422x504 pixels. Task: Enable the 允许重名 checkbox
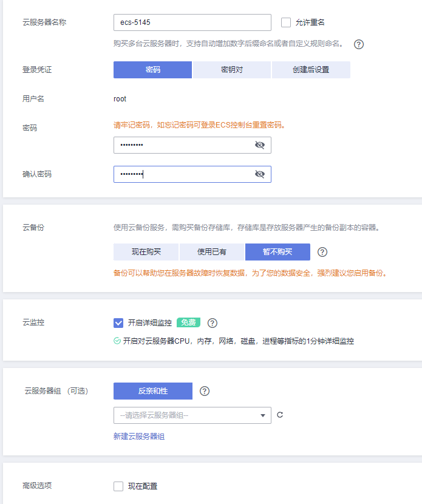tap(285, 22)
